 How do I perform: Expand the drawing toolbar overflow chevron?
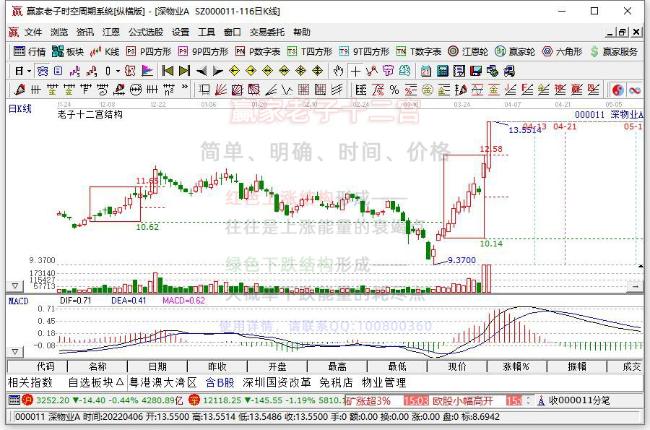point(185,87)
